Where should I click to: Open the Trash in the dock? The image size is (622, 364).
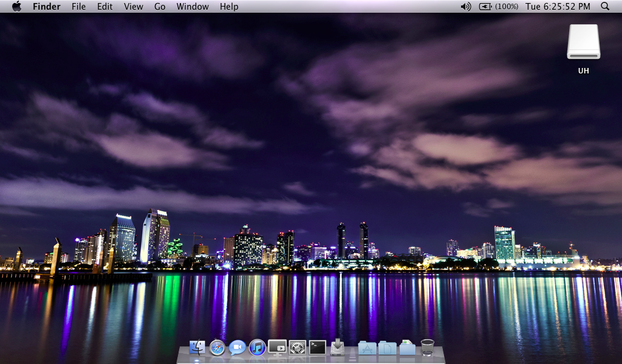(428, 348)
